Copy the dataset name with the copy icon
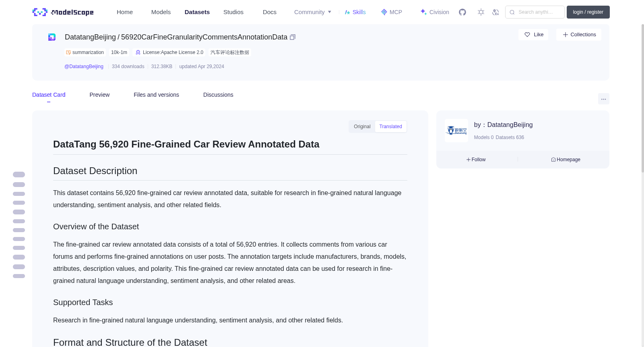The image size is (644, 347). point(293,37)
